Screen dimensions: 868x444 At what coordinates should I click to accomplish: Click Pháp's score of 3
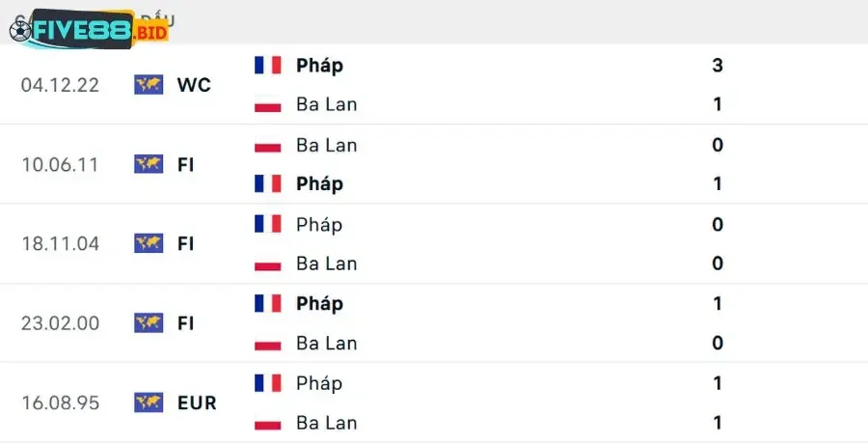click(718, 66)
